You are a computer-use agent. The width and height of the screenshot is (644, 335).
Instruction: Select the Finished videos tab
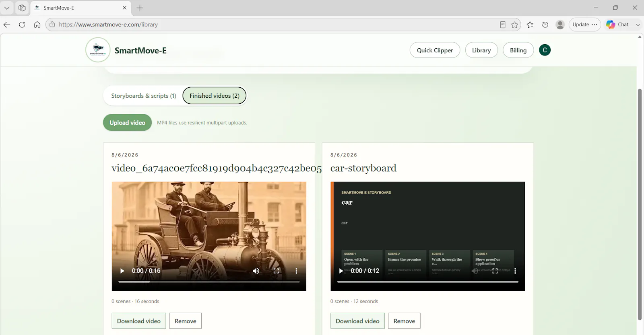click(x=215, y=96)
